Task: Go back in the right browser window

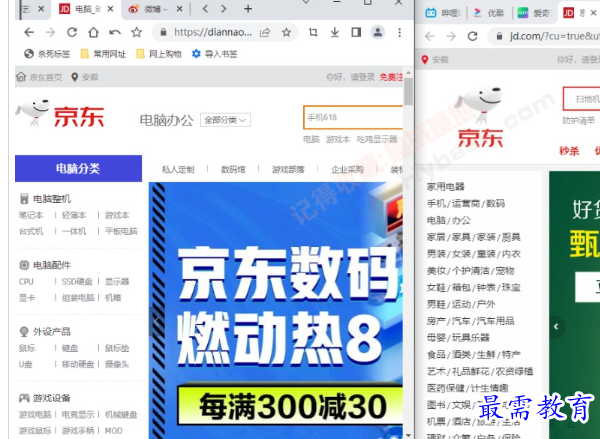Action: pyautogui.click(x=430, y=36)
